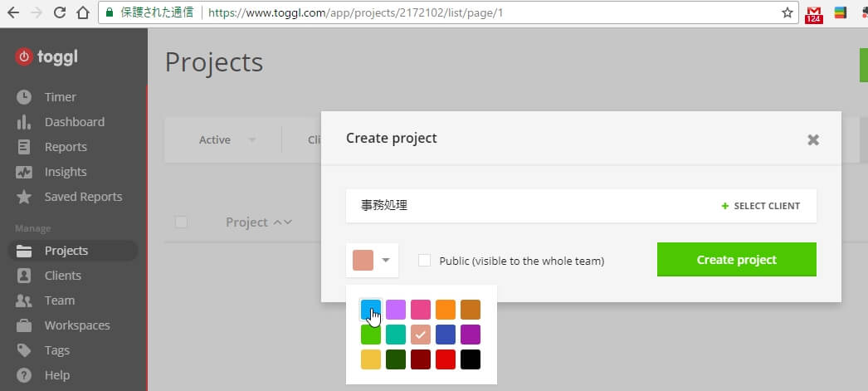Image resolution: width=868 pixels, height=391 pixels.
Task: Click the project name field with 事務処理
Action: pyautogui.click(x=523, y=206)
